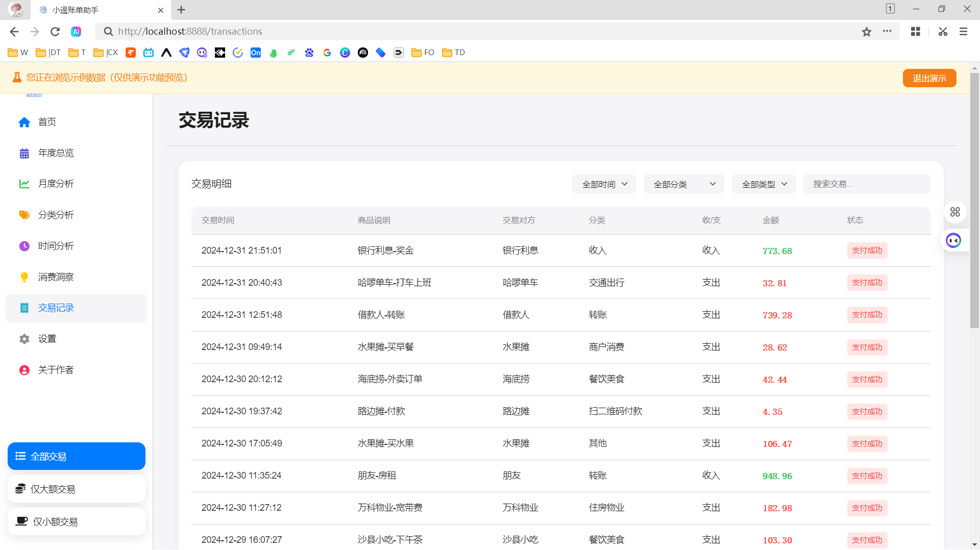Click the 退出演示 button
980x550 pixels.
click(x=929, y=78)
